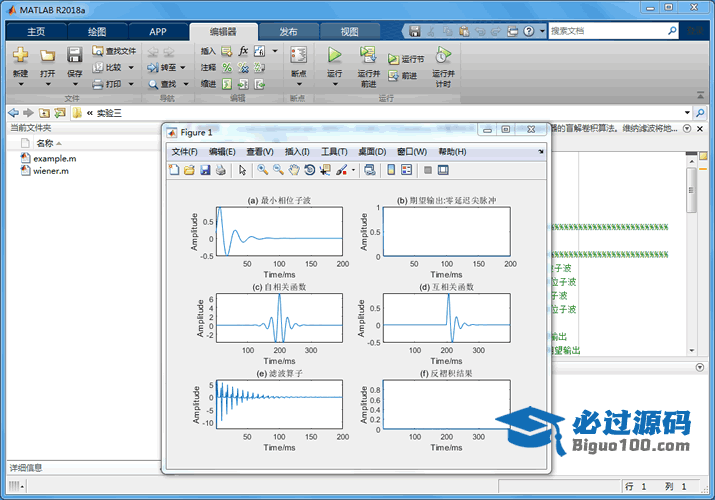Click the 保存 (Save) floppy icon in ribbon
This screenshot has width=715, height=500.
click(74, 55)
